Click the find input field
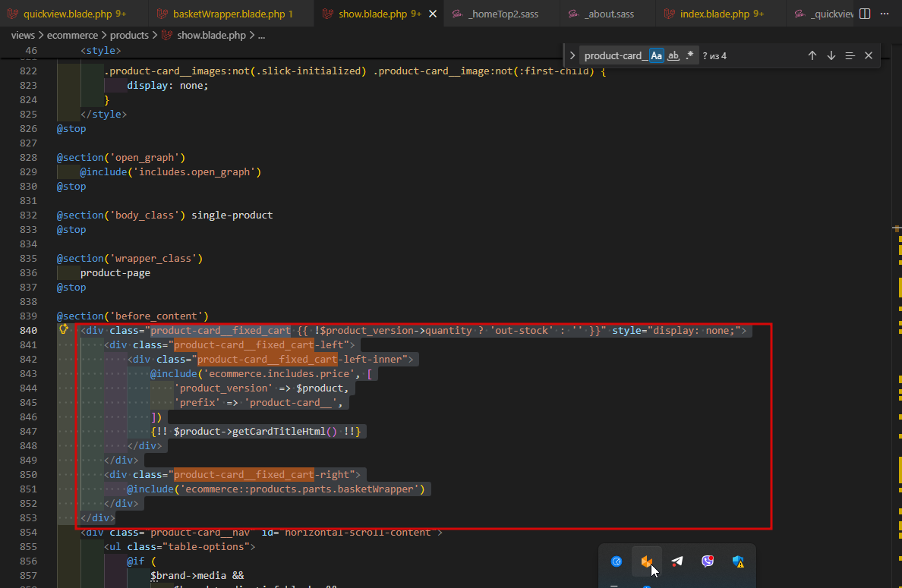 [x=615, y=55]
